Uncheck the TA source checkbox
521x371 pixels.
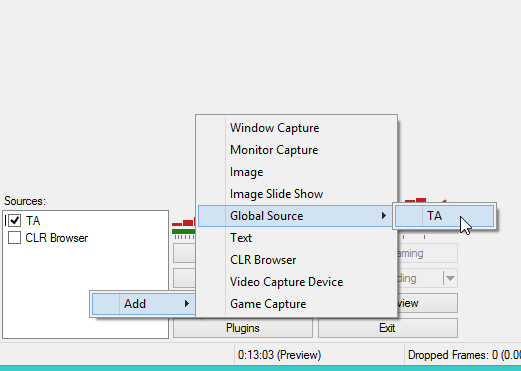[x=15, y=221]
